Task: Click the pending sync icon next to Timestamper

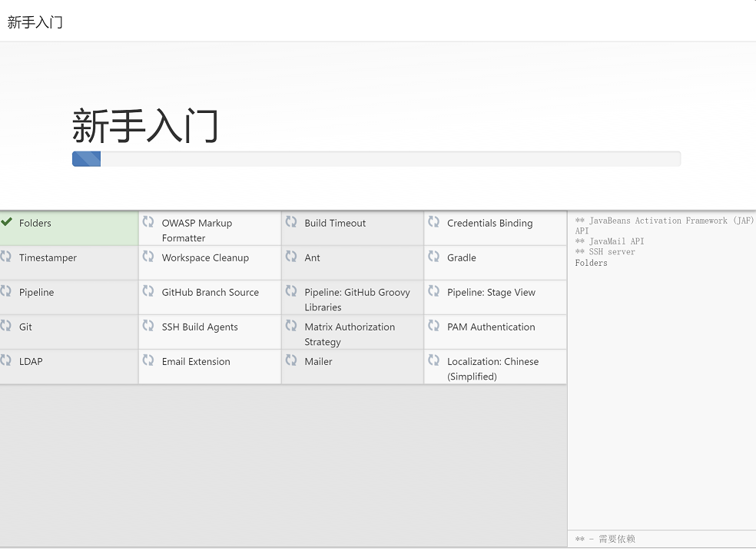Action: 6,257
